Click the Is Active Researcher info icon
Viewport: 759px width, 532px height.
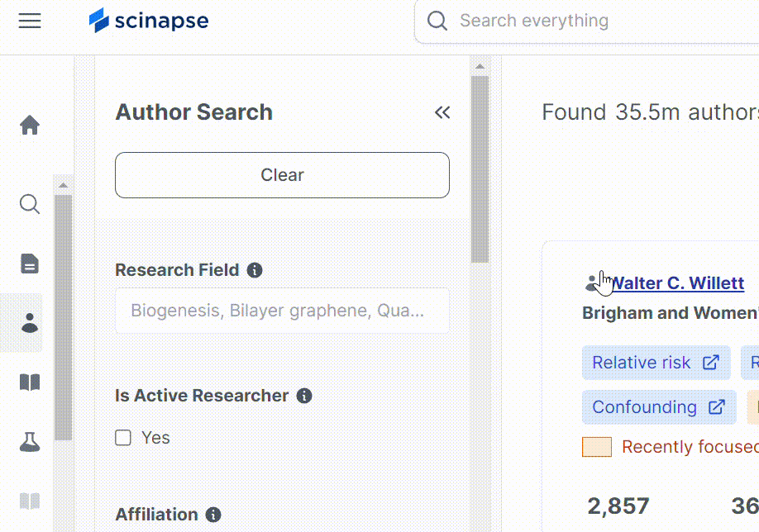tap(305, 396)
